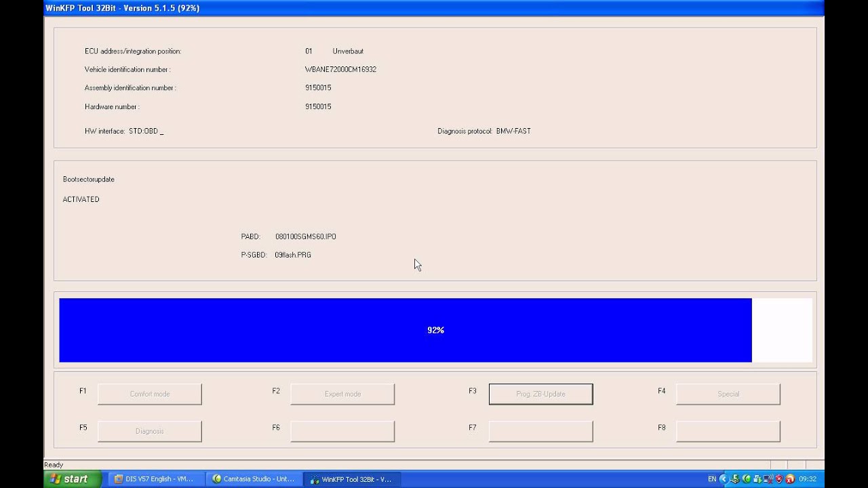Click Diagnosis protocol: BMW-FAST text
The image size is (868, 488).
click(x=484, y=131)
